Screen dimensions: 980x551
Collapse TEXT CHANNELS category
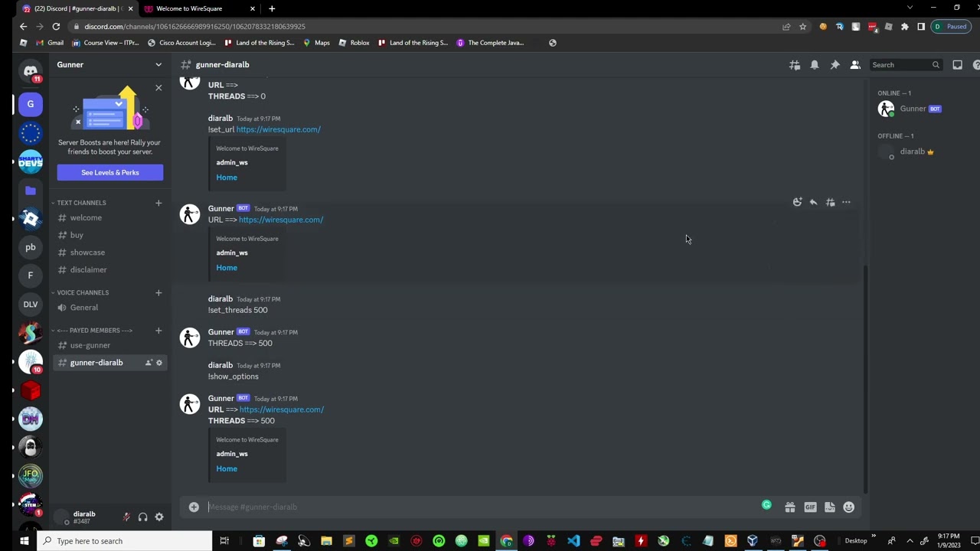coord(80,203)
